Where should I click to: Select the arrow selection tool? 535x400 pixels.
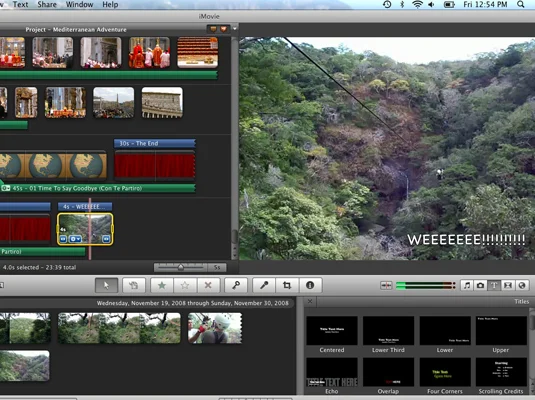coord(106,285)
